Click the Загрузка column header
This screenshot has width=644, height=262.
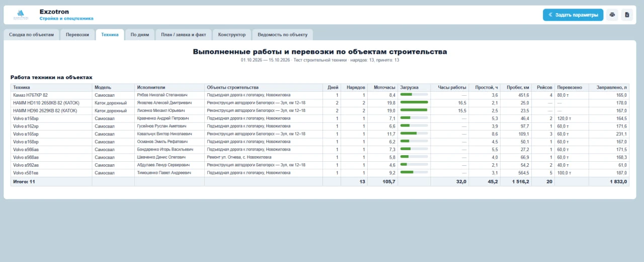tap(414, 87)
